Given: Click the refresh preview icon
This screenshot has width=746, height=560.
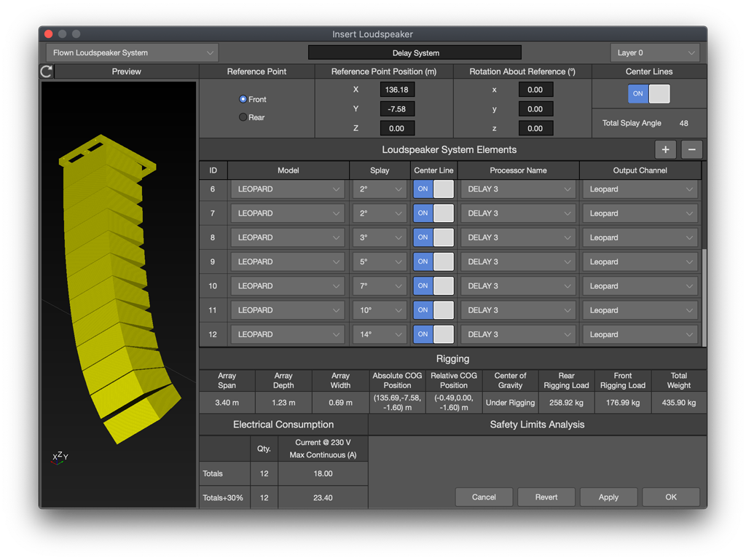Looking at the screenshot, I should coord(47,71).
